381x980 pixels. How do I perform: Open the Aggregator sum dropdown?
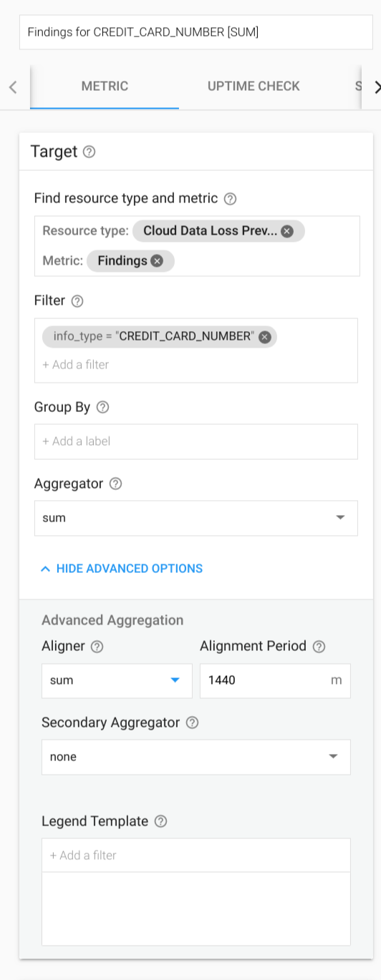[x=196, y=518]
